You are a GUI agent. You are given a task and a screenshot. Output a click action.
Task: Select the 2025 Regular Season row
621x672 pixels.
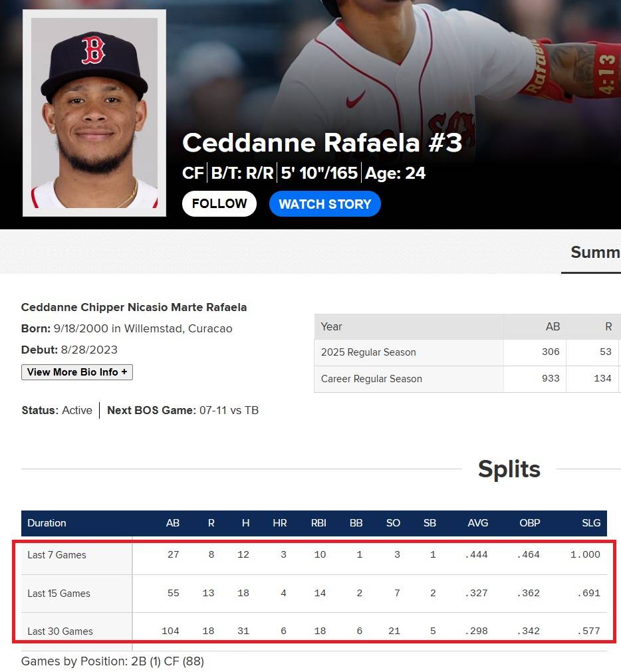pyautogui.click(x=368, y=352)
